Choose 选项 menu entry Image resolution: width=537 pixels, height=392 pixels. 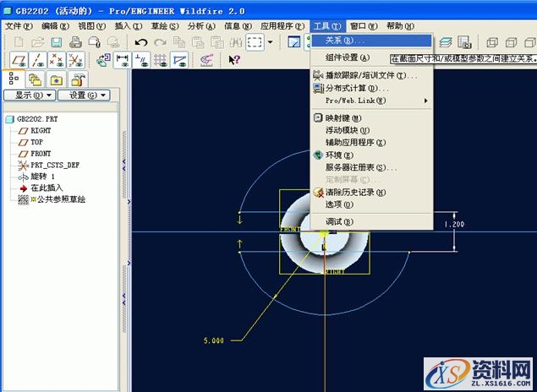click(x=371, y=204)
